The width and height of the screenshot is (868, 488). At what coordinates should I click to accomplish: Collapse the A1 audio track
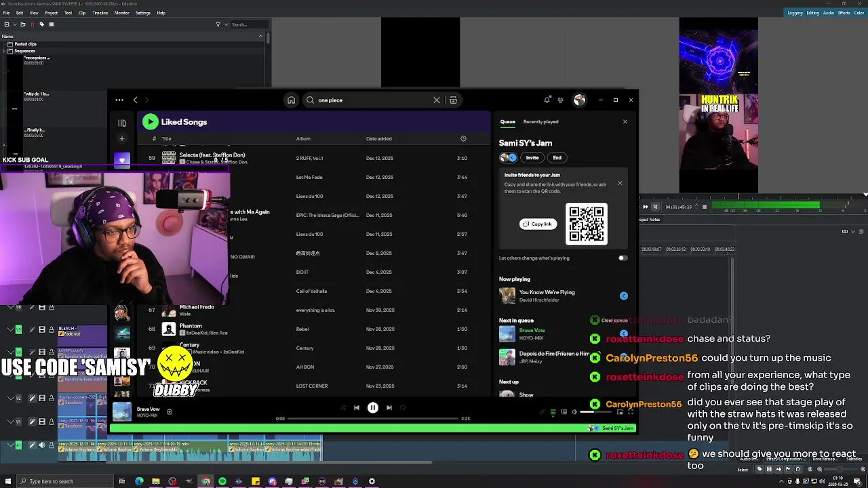(10, 445)
